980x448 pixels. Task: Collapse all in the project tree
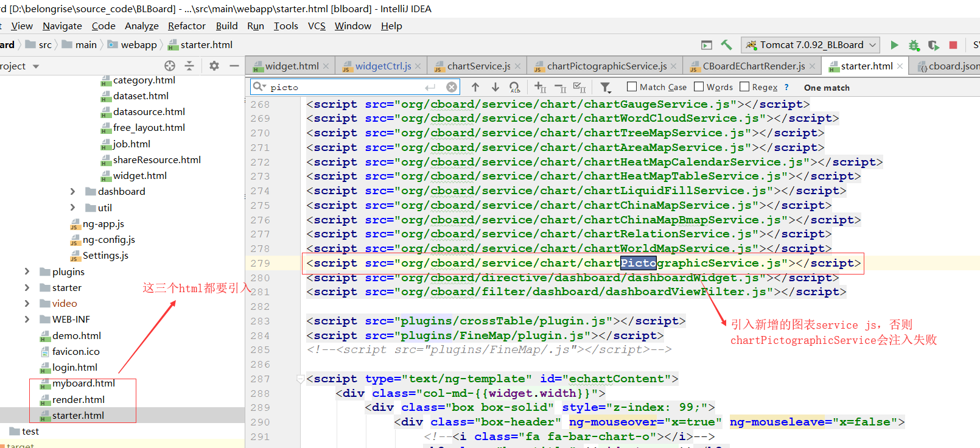[189, 66]
